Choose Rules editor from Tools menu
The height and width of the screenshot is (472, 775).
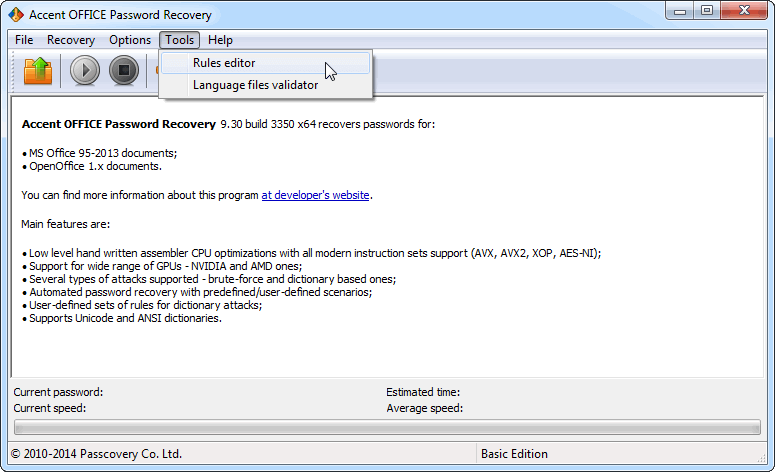tap(265, 63)
